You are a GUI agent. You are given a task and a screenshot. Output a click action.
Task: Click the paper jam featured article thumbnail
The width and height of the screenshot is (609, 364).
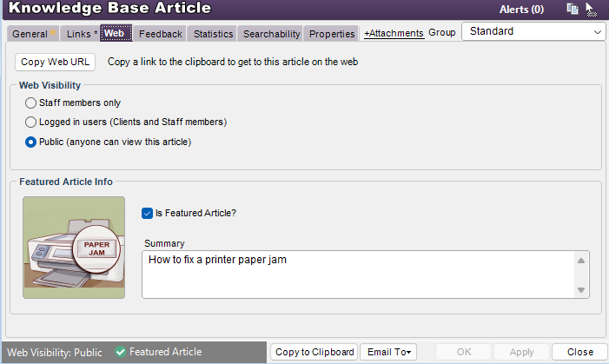(74, 248)
